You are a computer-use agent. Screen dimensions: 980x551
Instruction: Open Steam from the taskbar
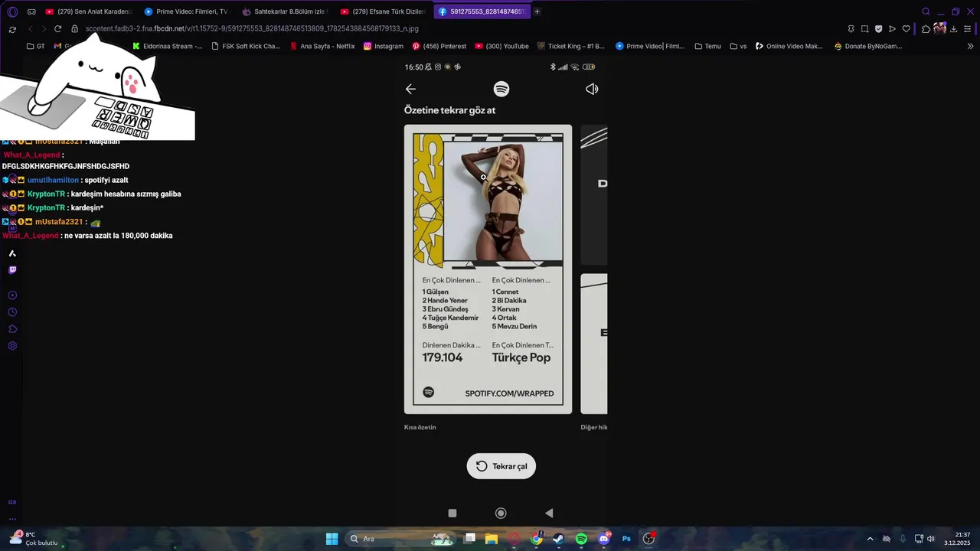[x=559, y=539]
